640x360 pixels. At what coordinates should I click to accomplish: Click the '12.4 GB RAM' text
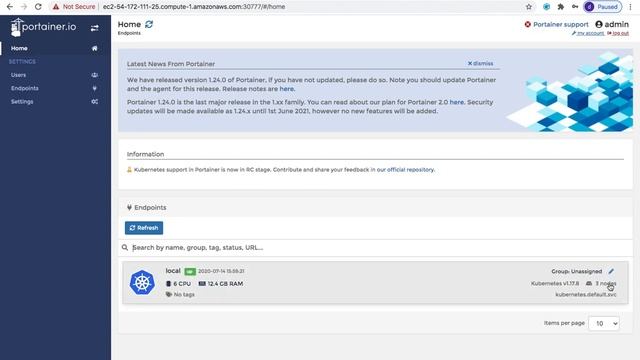(x=225, y=283)
